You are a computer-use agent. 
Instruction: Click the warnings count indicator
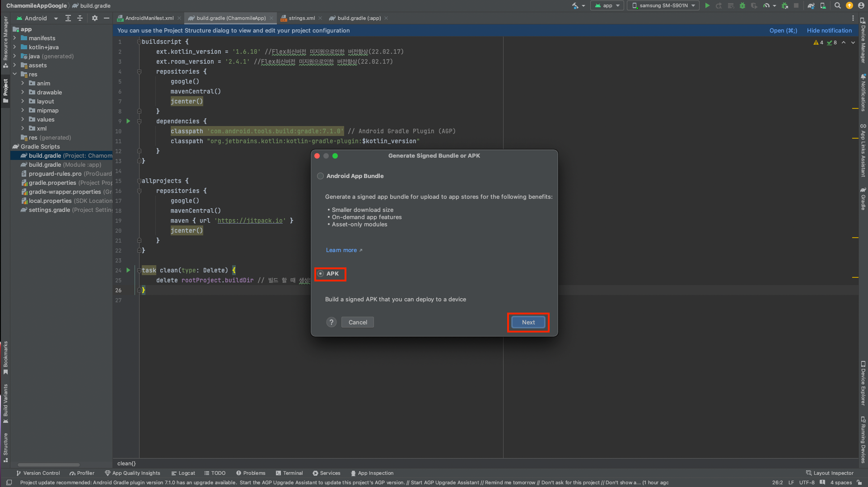[818, 42]
